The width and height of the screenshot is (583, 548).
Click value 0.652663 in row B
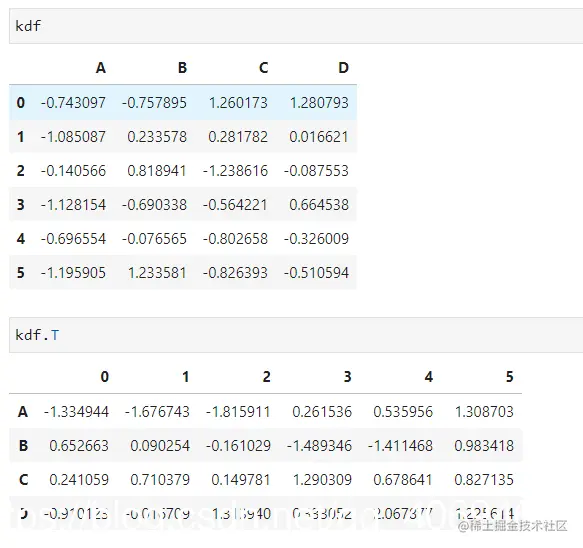pyautogui.click(x=79, y=446)
